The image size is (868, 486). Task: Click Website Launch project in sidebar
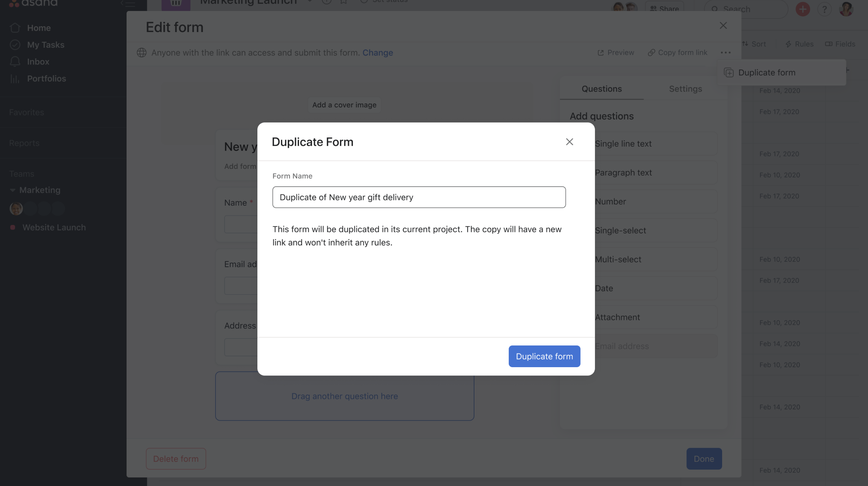coord(54,228)
